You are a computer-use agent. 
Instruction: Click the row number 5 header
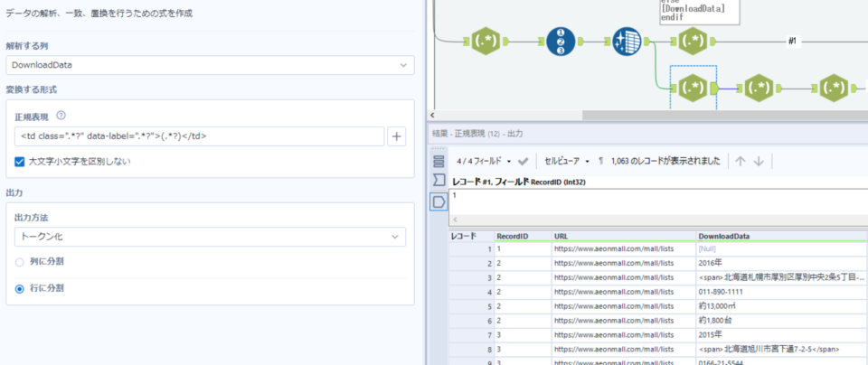[x=471, y=306]
